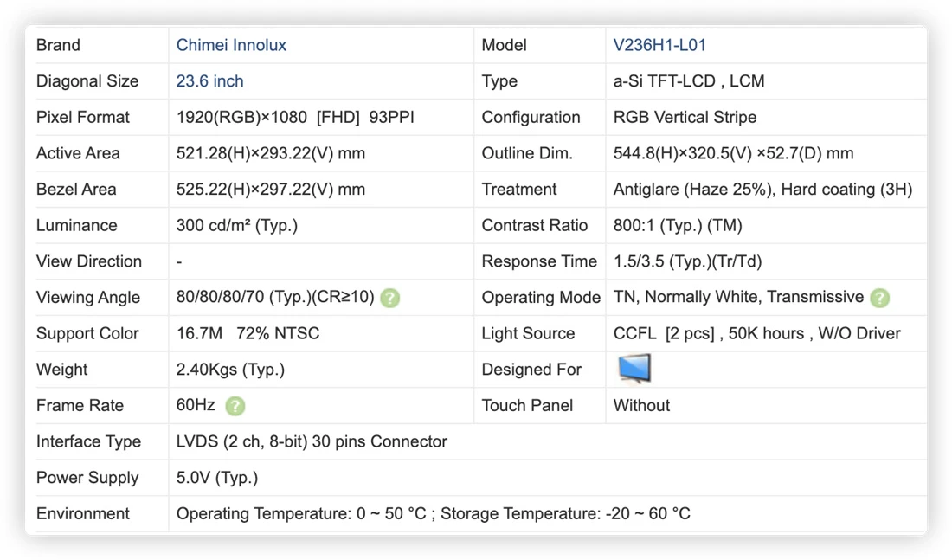Click the Bezel Area label
Viewport: 952px width, 560px height.
(76, 189)
